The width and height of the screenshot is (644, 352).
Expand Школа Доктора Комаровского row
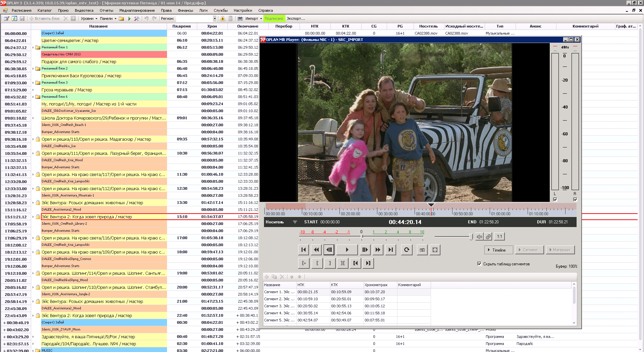click(x=33, y=118)
